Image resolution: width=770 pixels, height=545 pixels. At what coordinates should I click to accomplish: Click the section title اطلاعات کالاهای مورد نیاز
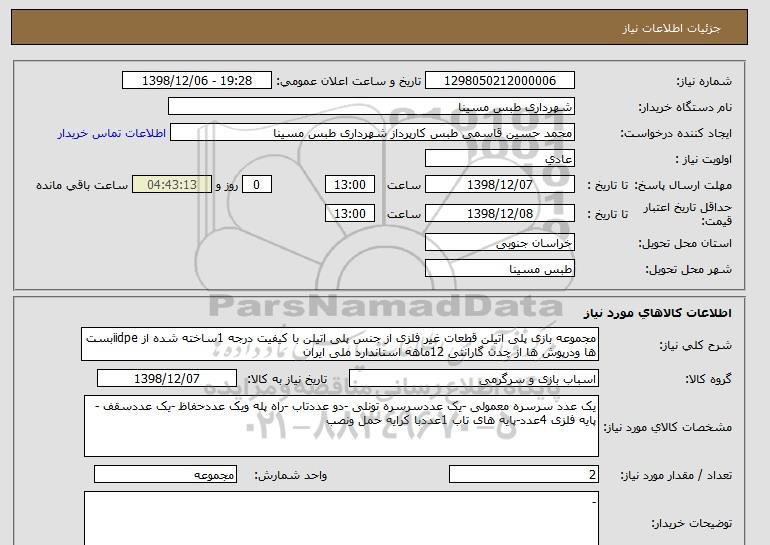tap(658, 313)
